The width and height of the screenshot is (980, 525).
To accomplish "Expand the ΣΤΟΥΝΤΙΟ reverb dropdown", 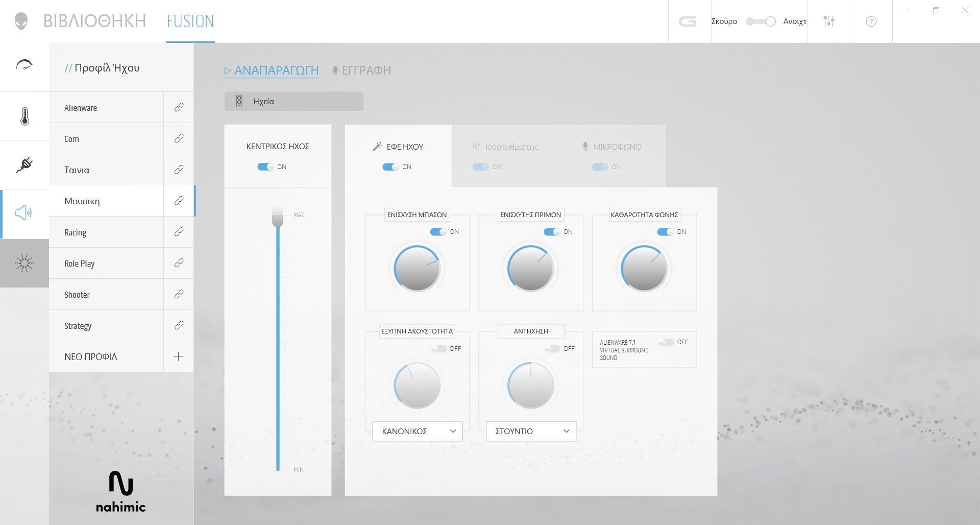I will click(x=531, y=431).
